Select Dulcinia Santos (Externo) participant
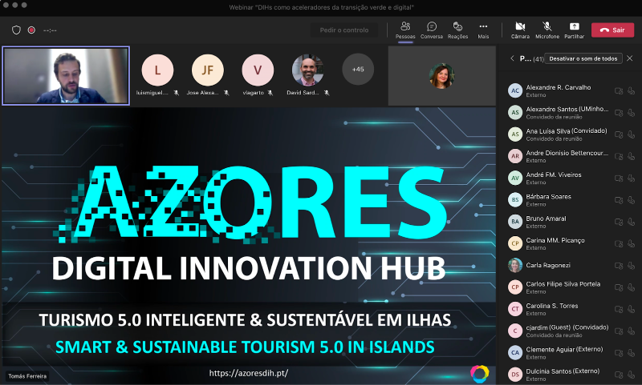 point(570,374)
